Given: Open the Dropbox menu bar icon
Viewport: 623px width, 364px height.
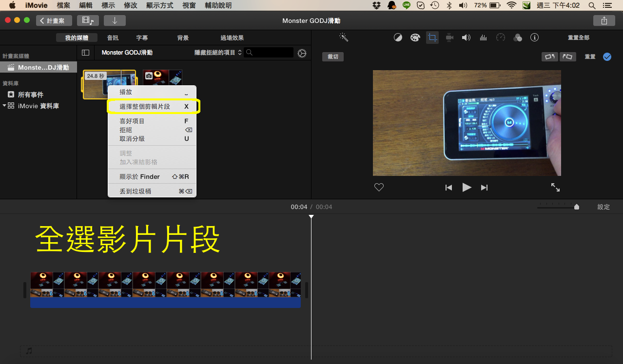Looking at the screenshot, I should click(x=376, y=5).
